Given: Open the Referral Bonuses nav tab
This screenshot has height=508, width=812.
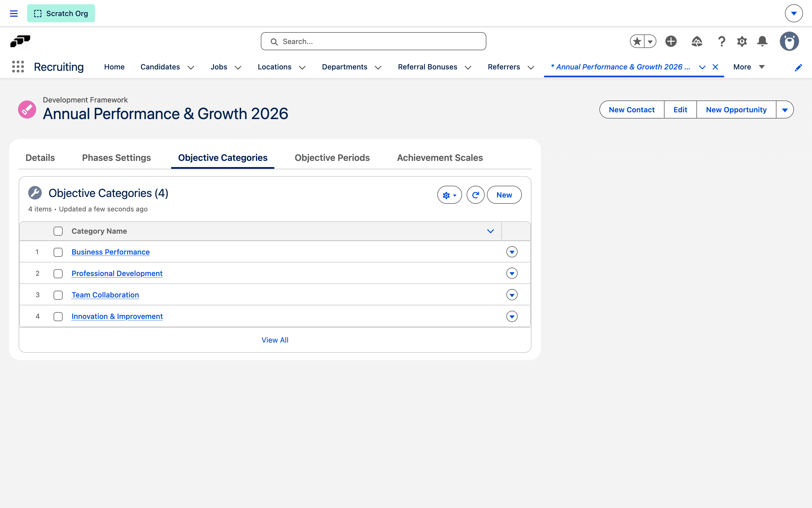Looking at the screenshot, I should click(x=427, y=67).
